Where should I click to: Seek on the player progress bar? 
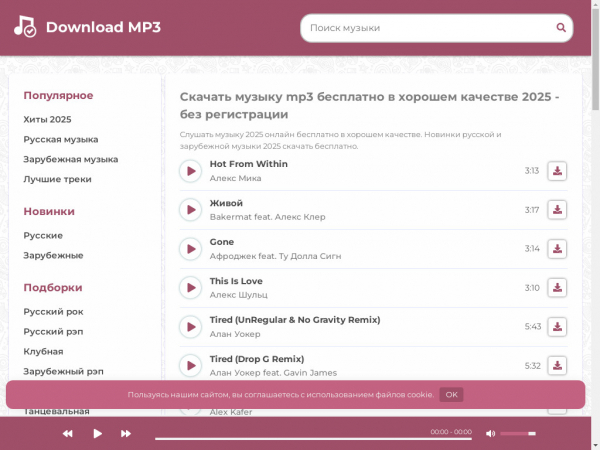pos(288,437)
